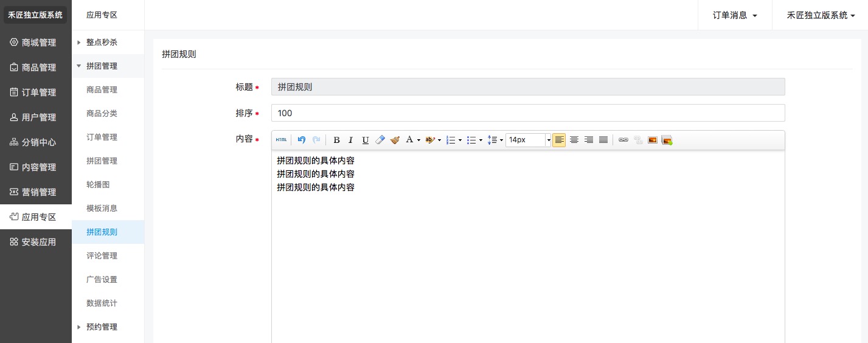The height and width of the screenshot is (343, 868).
Task: Toggle bold formatting in the editor
Action: [336, 140]
